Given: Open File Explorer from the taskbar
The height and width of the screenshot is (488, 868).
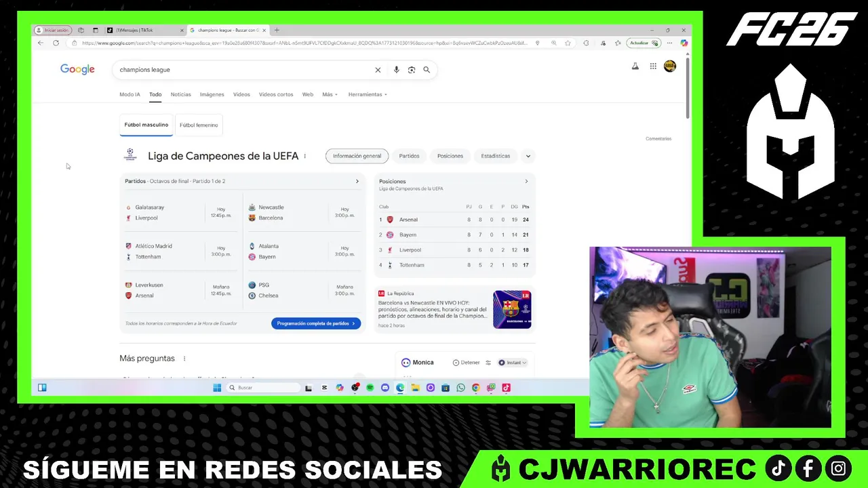Looking at the screenshot, I should 415,388.
